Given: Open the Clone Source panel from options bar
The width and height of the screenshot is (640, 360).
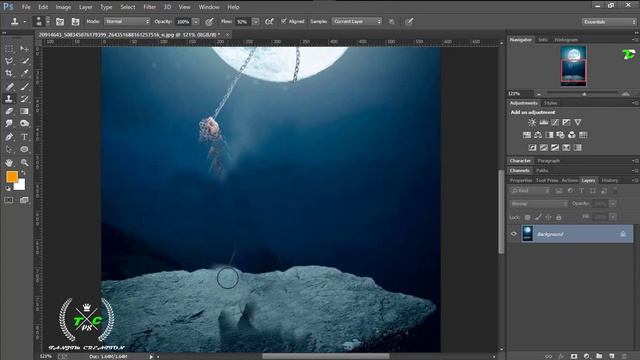Looking at the screenshot, I should click(75, 22).
